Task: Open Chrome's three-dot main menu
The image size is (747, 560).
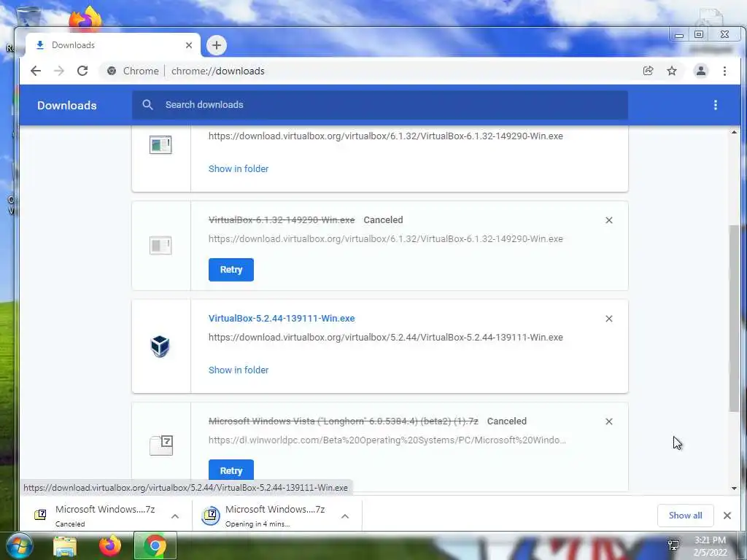Action: 724,71
